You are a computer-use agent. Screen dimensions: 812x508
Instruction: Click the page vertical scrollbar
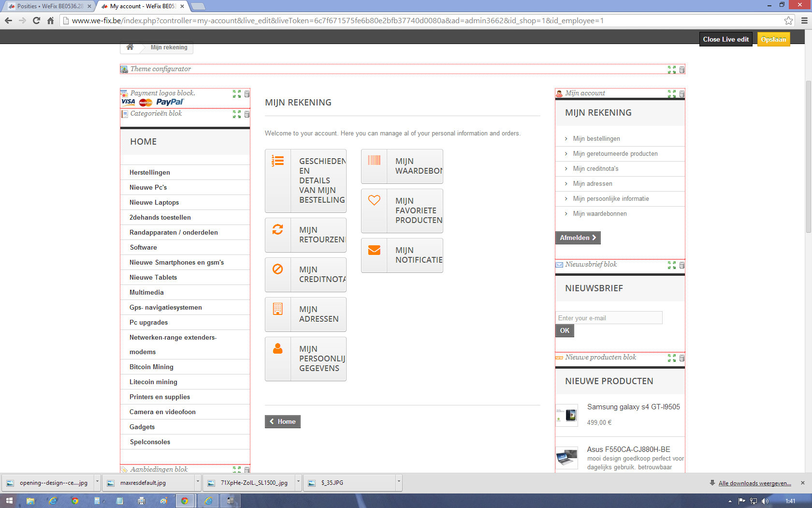[808, 157]
